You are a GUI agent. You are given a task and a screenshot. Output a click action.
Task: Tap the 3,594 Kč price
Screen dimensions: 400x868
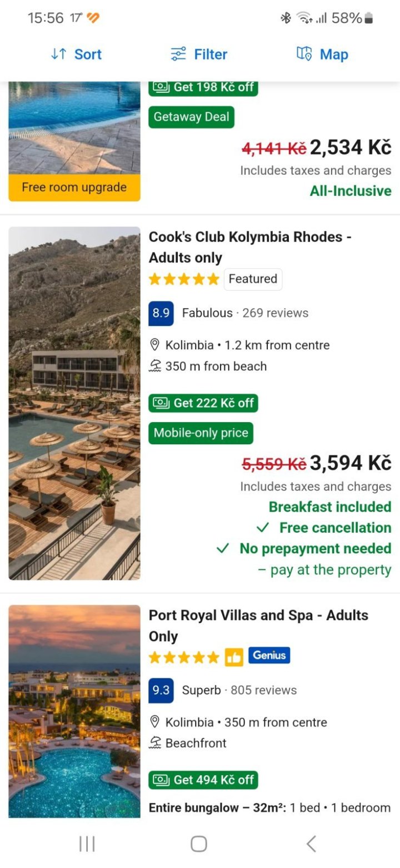pyautogui.click(x=350, y=463)
